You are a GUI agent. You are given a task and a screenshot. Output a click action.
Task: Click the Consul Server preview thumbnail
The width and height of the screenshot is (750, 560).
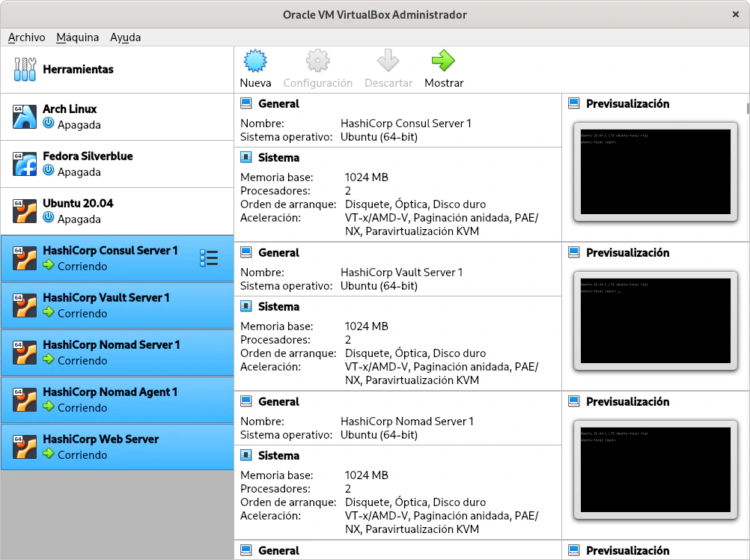pos(655,171)
